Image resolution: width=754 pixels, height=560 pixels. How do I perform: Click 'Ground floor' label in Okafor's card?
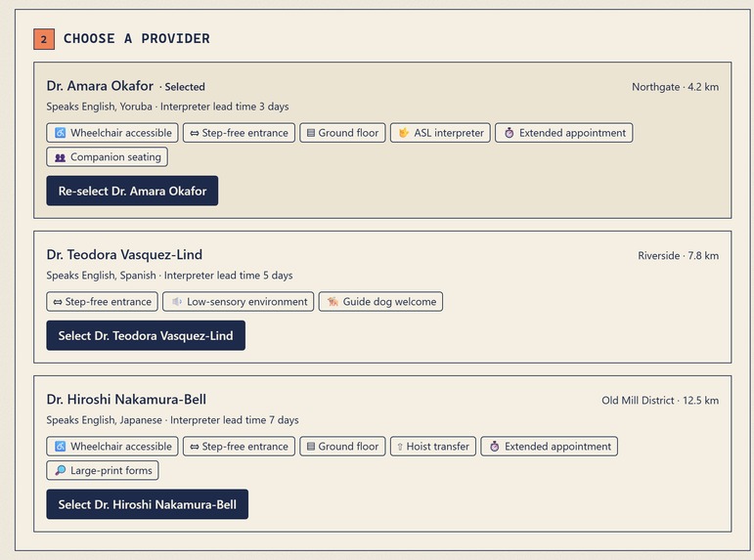click(348, 133)
